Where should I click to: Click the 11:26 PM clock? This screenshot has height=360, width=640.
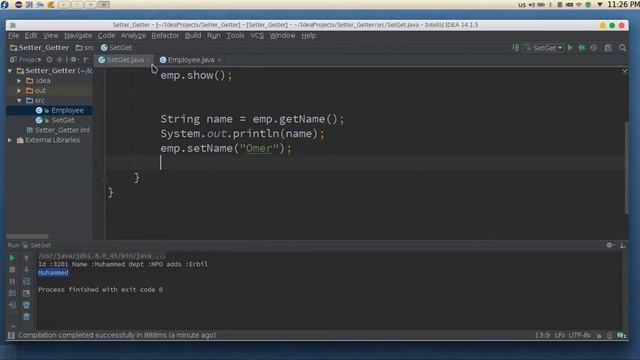click(x=623, y=4)
